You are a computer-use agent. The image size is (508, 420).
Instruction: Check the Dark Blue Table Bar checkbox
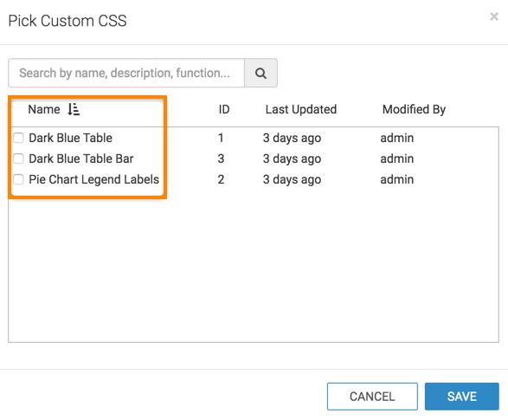(18, 158)
